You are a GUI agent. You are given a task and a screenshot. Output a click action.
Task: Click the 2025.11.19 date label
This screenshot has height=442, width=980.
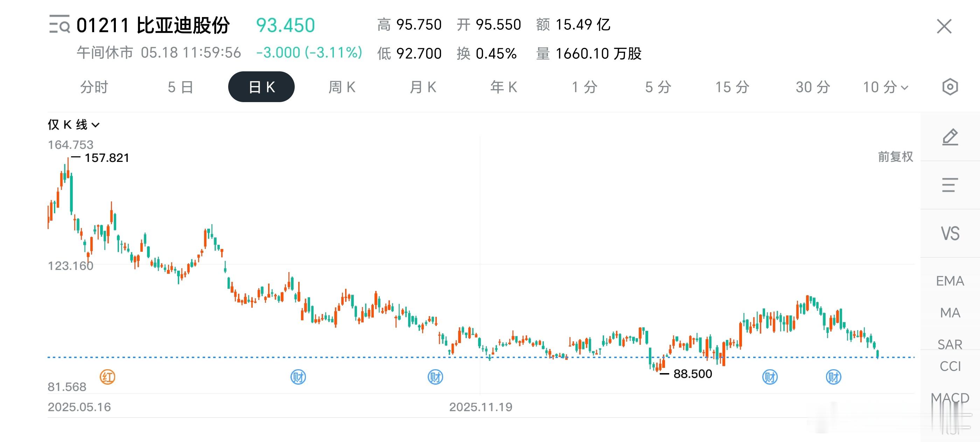coord(481,407)
